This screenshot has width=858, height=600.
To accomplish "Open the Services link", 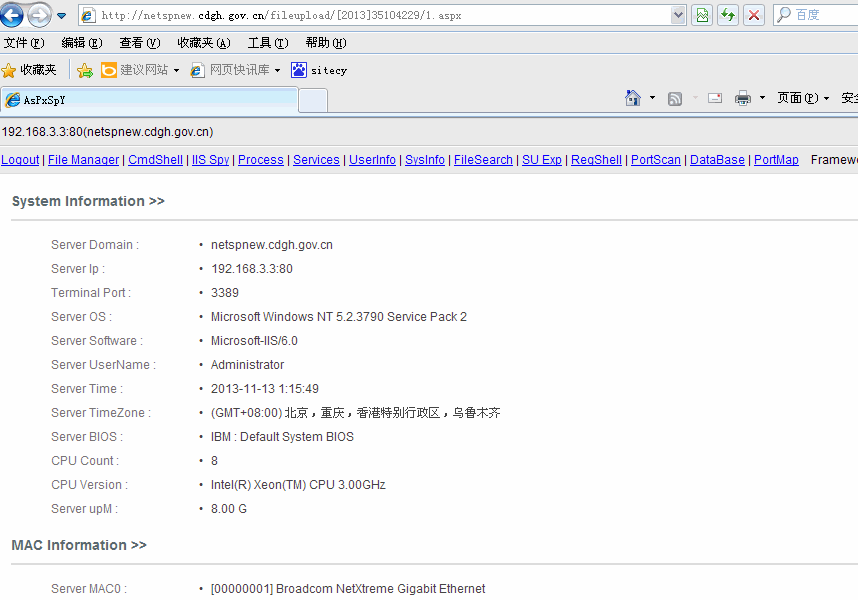I will click(x=316, y=160).
